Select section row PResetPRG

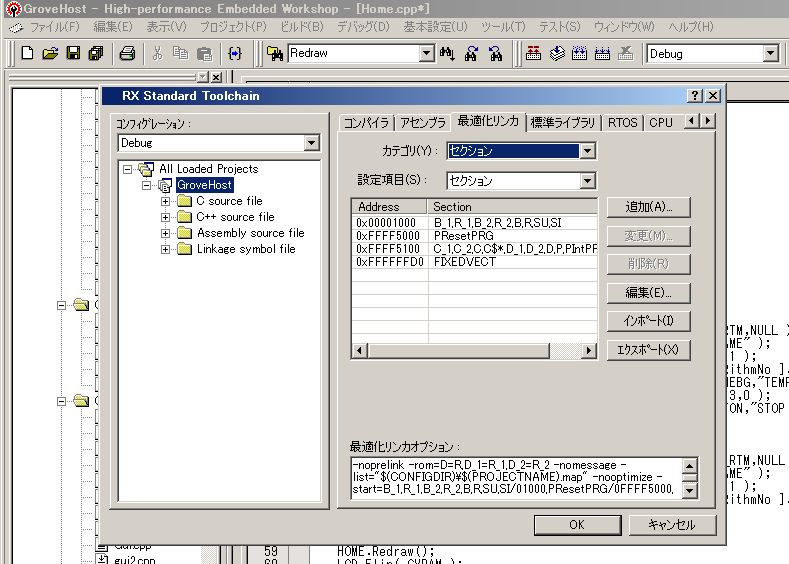(475, 236)
